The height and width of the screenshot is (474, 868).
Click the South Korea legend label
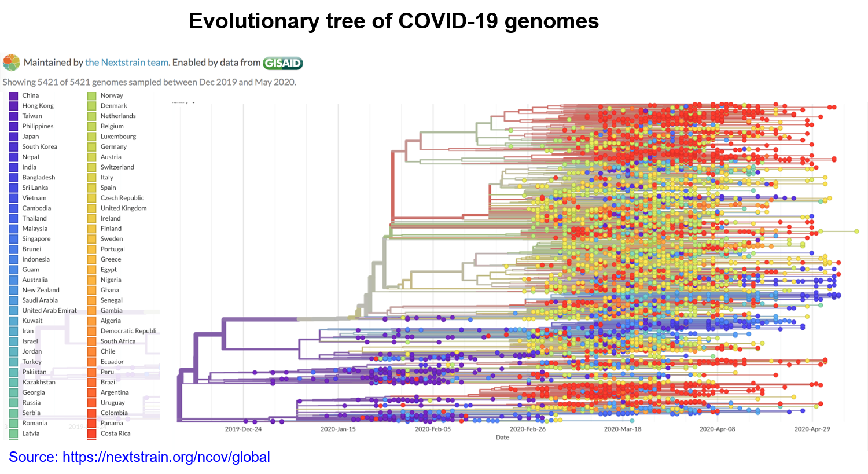[39, 147]
